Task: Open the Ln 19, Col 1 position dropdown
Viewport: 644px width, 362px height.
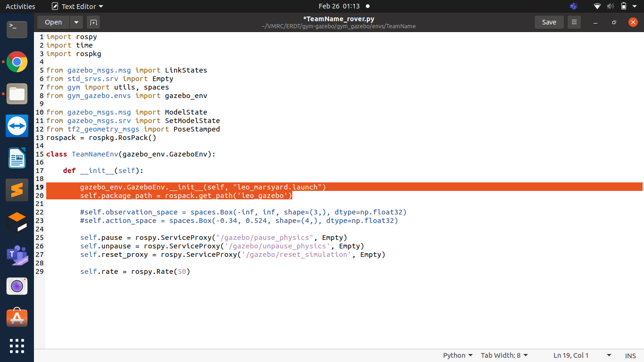Action: pos(582,355)
